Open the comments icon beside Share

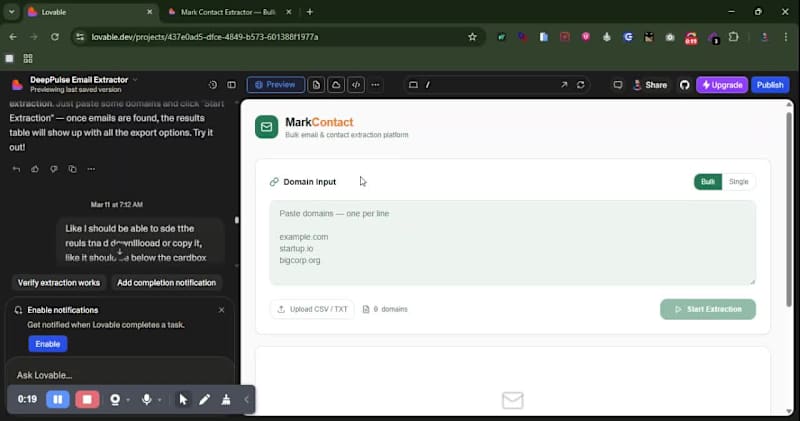click(x=618, y=85)
